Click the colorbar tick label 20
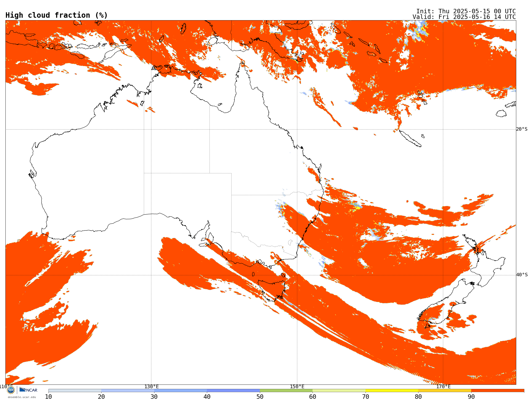 click(x=101, y=397)
